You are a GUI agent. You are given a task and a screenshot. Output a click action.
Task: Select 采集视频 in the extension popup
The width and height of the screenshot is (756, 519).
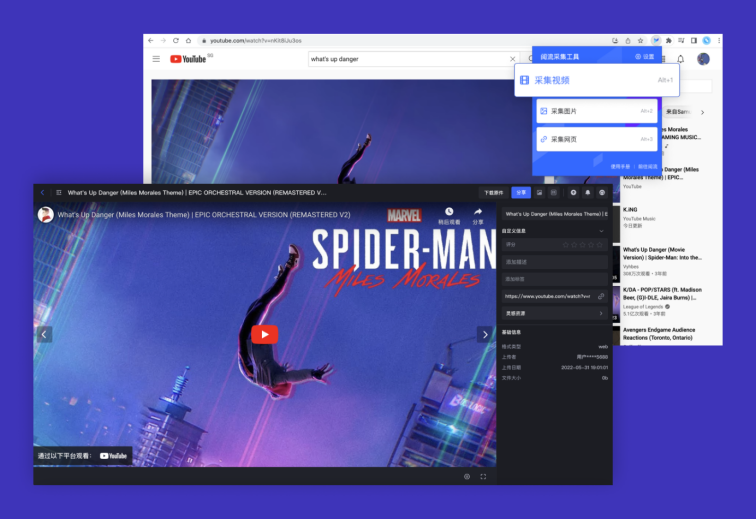[597, 80]
